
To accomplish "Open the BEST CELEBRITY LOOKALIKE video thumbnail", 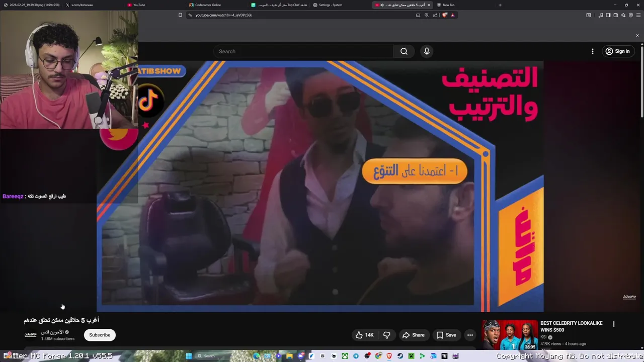I will tap(509, 335).
